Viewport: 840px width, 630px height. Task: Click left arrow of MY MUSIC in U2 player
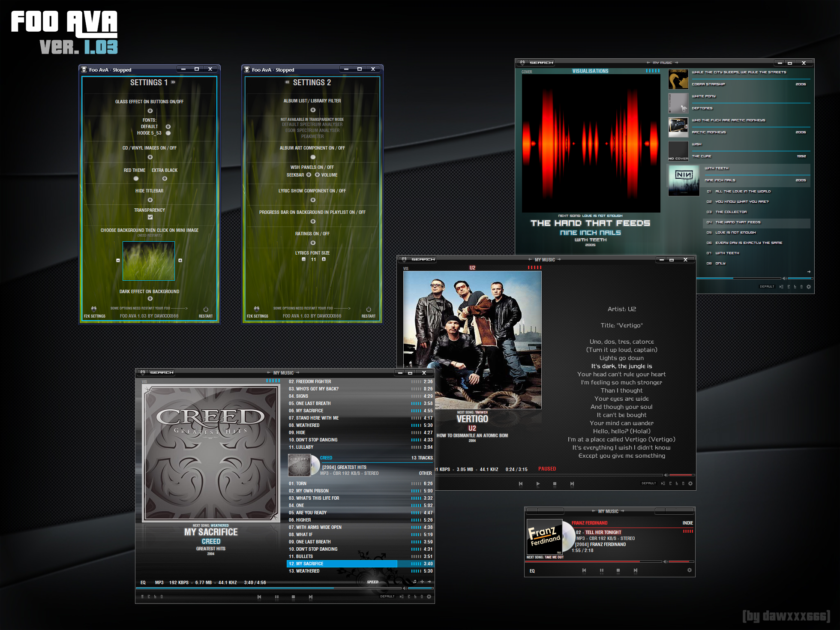coord(530,259)
